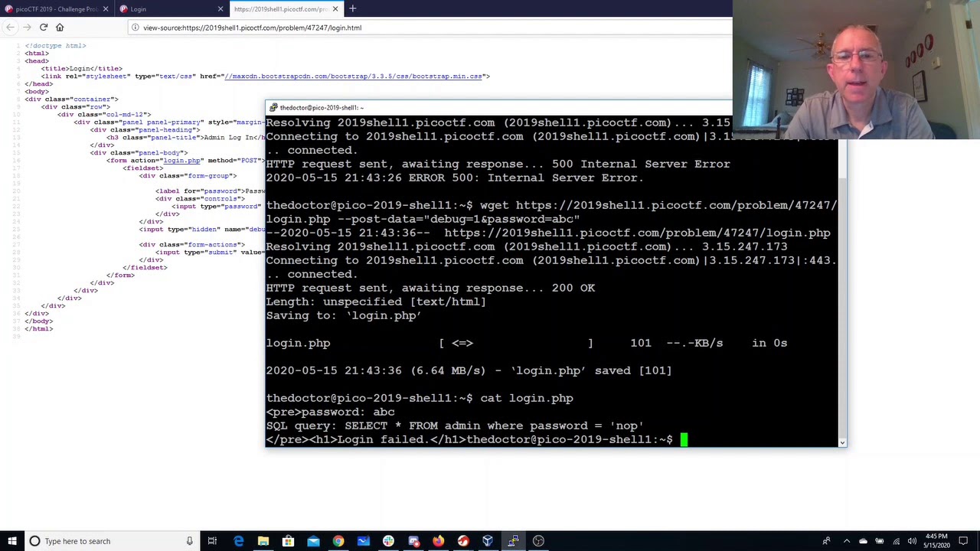Open the blue app icon next to Chrome
This screenshot has height=551, width=980.
click(363, 541)
